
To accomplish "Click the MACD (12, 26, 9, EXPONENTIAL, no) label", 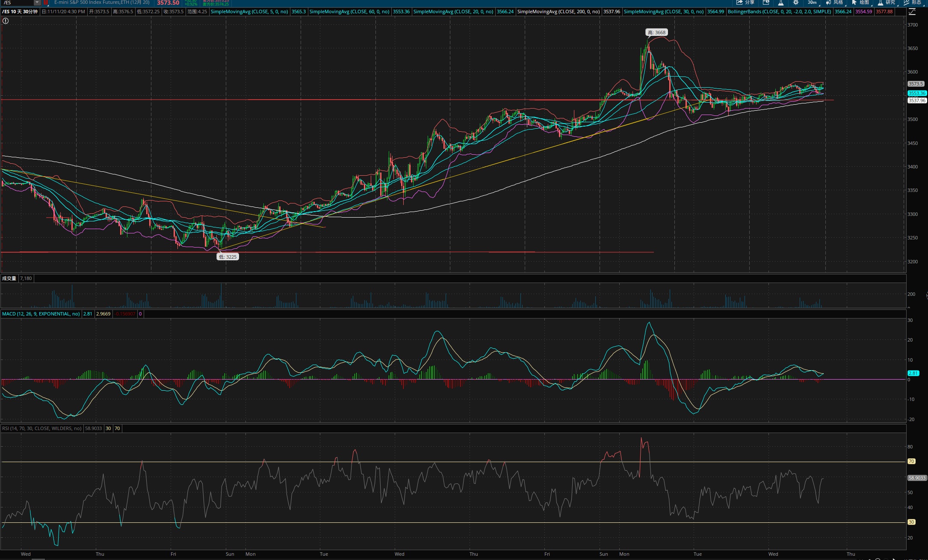I will point(41,314).
